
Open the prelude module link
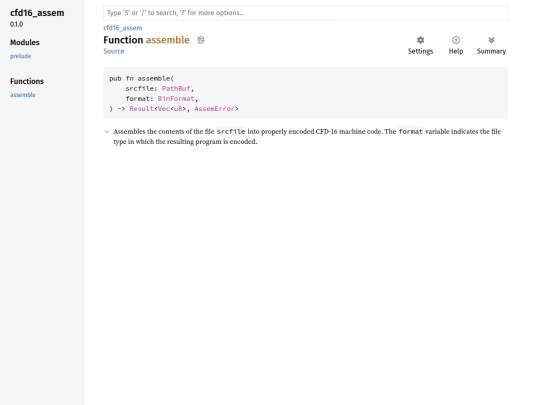(x=20, y=56)
